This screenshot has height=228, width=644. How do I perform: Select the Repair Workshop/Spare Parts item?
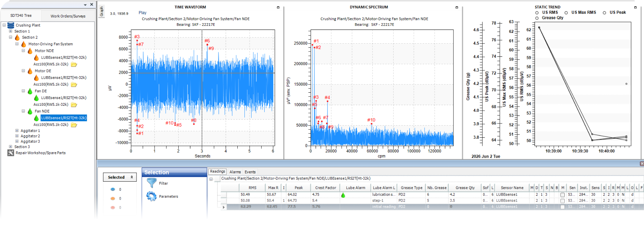[x=41, y=153]
